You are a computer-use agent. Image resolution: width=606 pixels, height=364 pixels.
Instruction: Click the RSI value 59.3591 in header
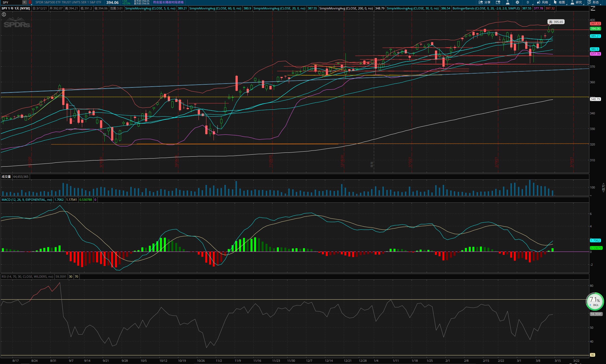[61, 277]
